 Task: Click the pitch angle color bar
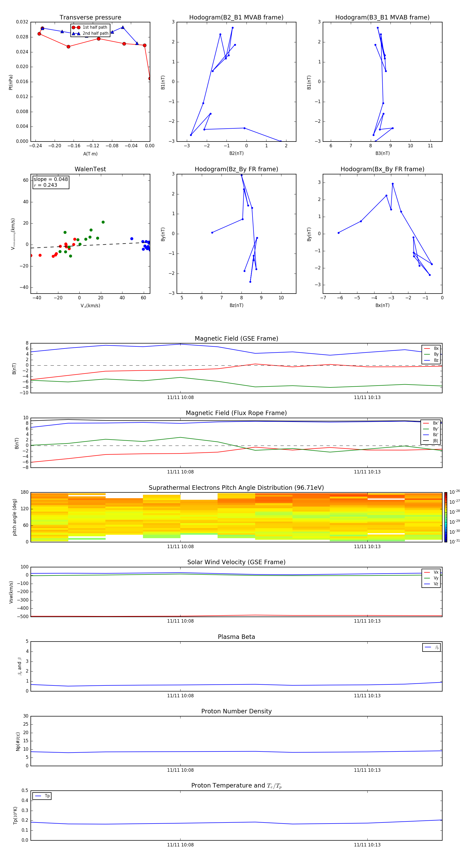pos(446,517)
